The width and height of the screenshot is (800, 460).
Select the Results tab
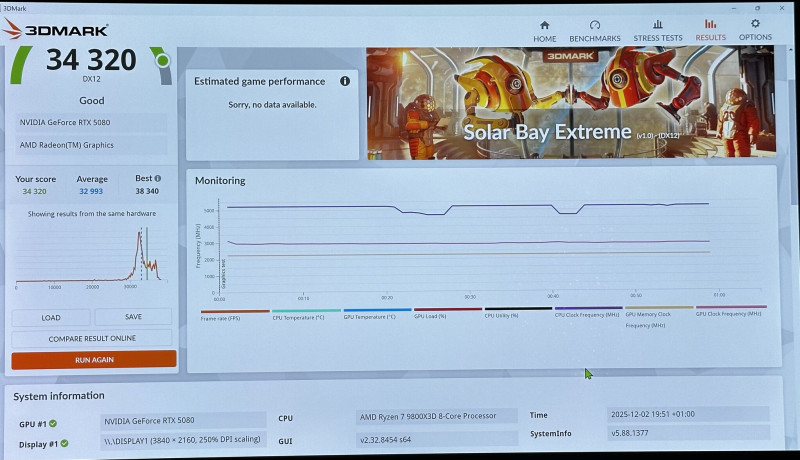click(710, 31)
